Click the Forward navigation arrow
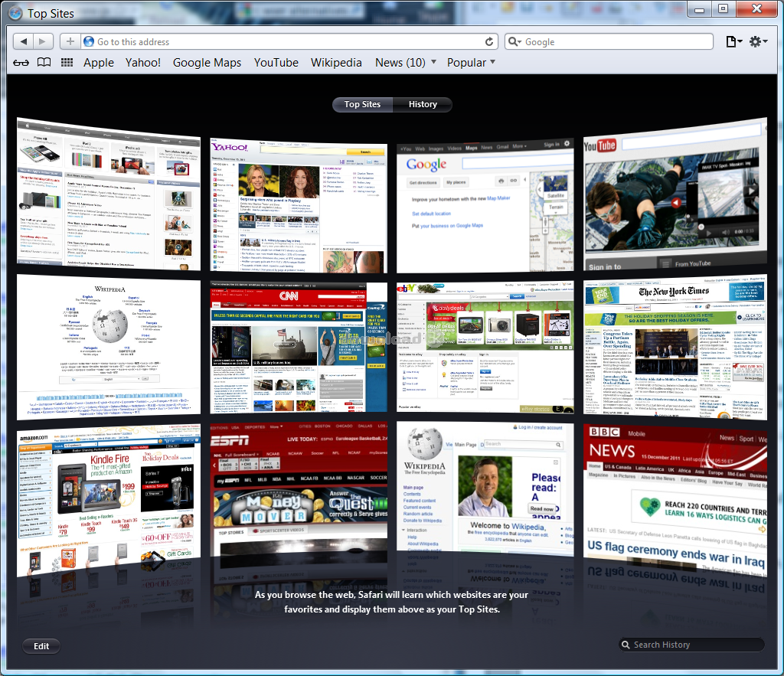 click(x=42, y=41)
